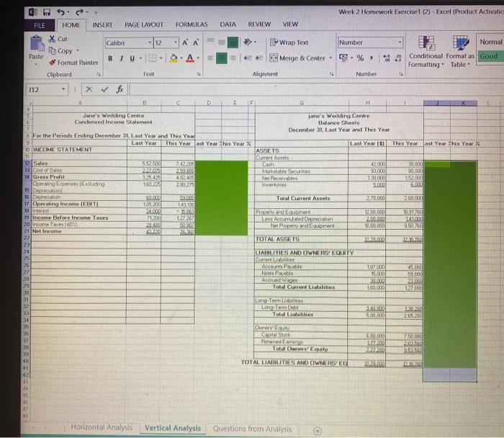Toggle Wrap Text
The image size is (504, 438).
click(x=289, y=42)
